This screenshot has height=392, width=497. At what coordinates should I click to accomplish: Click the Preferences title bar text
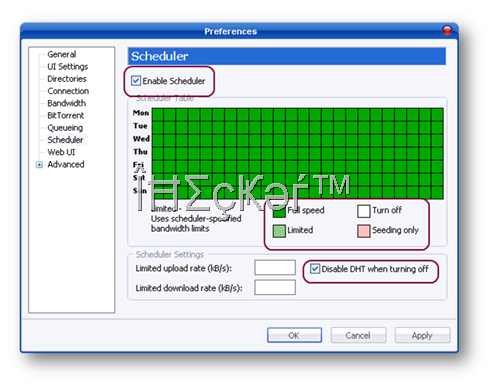click(231, 31)
